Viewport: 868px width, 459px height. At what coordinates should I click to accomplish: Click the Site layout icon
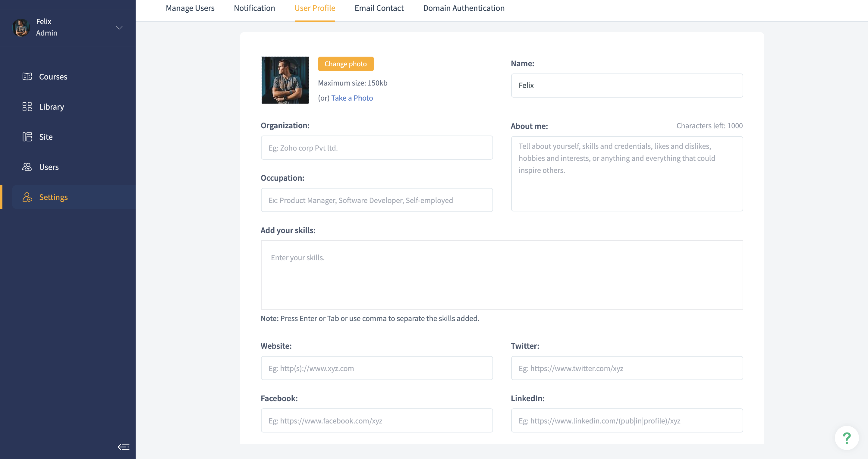pos(27,137)
